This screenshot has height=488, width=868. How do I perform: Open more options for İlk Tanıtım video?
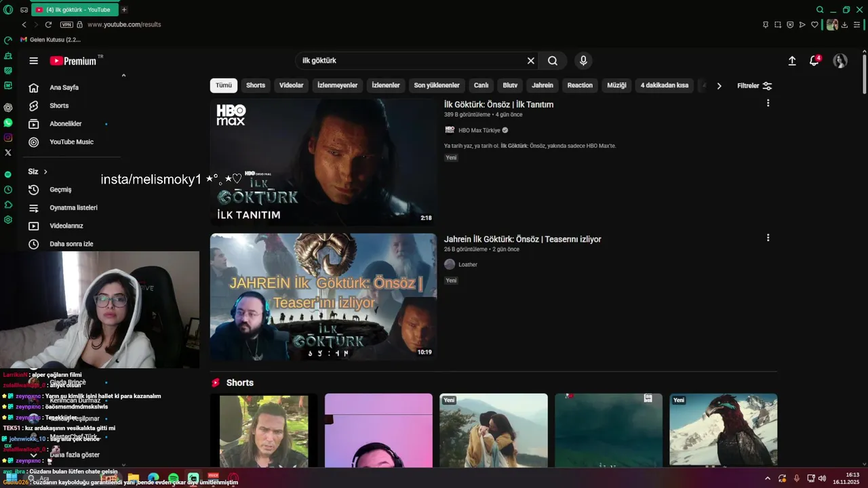[x=768, y=103]
